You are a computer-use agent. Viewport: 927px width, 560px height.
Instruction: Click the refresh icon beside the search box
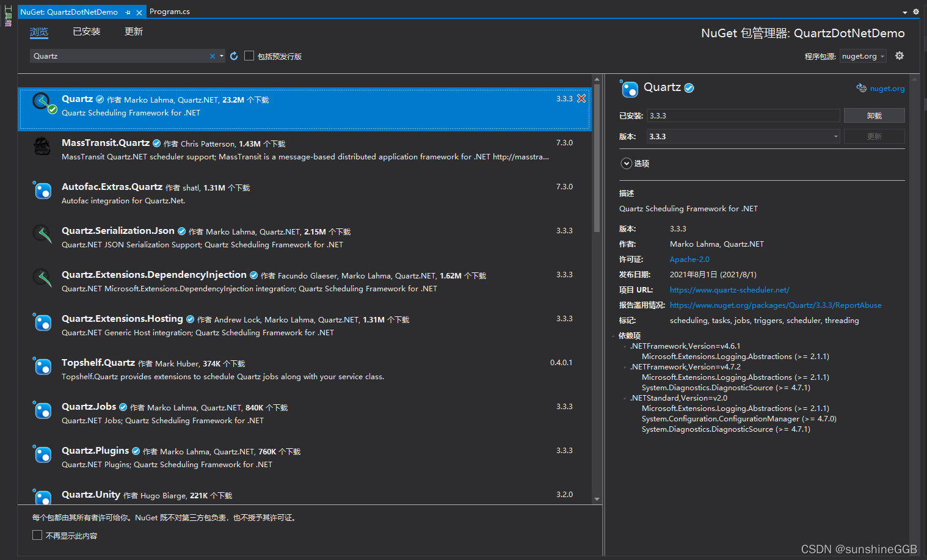tap(234, 56)
